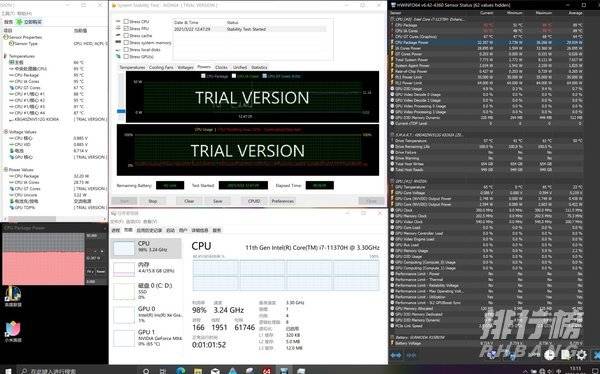Viewport: 600px width, 374px height.
Task: Collapse the Power Values tree section
Action: coord(5,170)
